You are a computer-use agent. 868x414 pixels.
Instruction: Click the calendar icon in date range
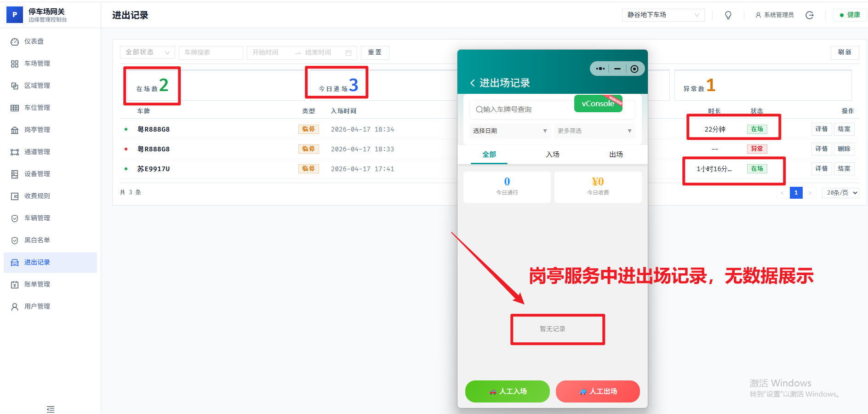pos(348,53)
